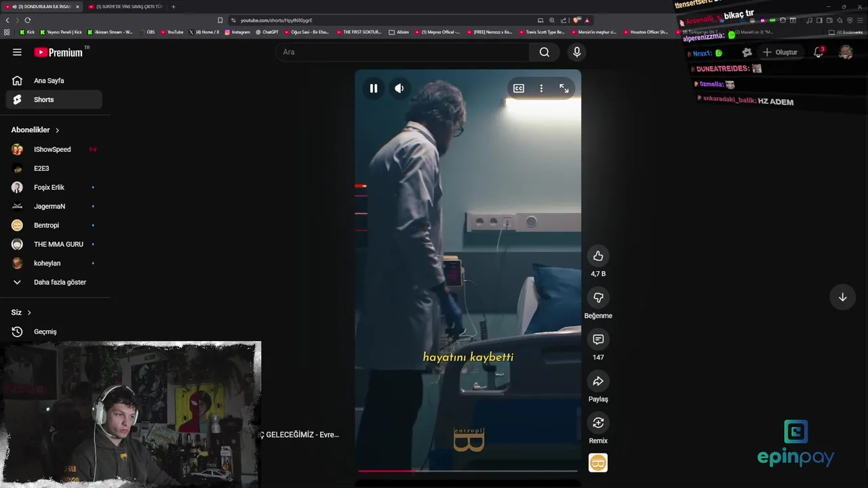Share this page from the address bar
The image size is (868, 488).
pos(564,20)
